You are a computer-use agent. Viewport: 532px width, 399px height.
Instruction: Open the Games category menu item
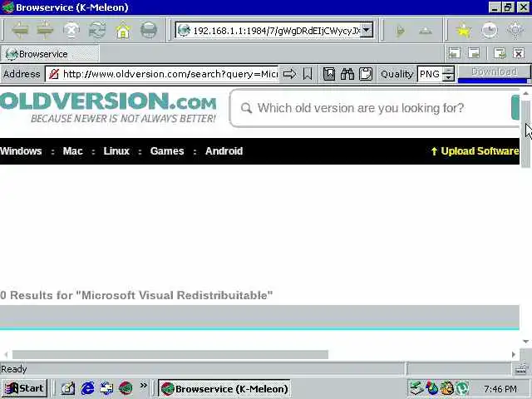167,151
